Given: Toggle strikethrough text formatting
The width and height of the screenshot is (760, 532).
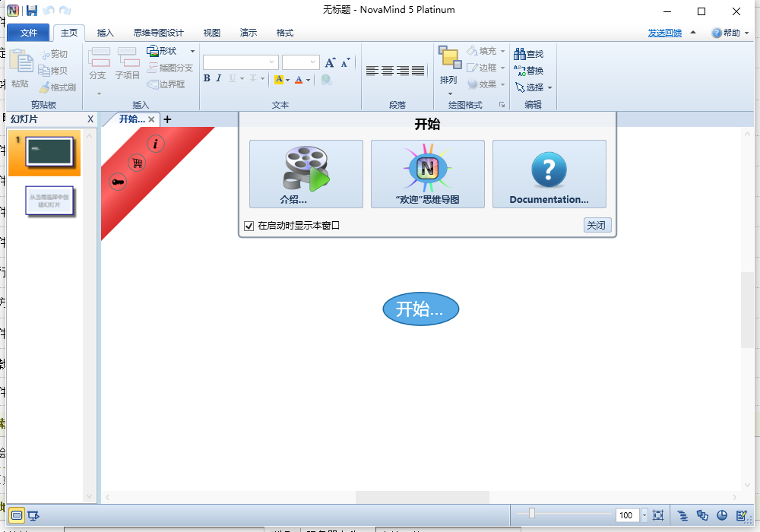Looking at the screenshot, I should [x=253, y=78].
